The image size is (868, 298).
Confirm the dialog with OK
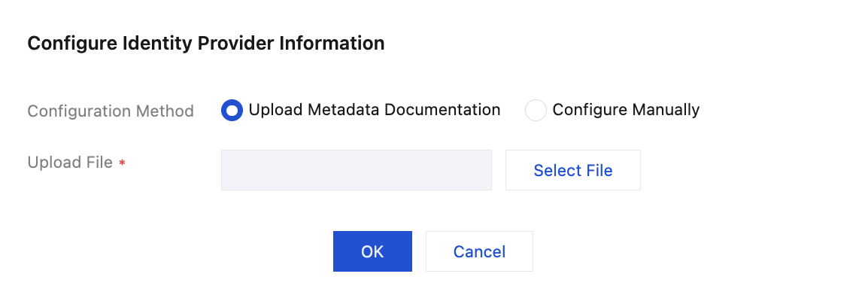[x=372, y=251]
